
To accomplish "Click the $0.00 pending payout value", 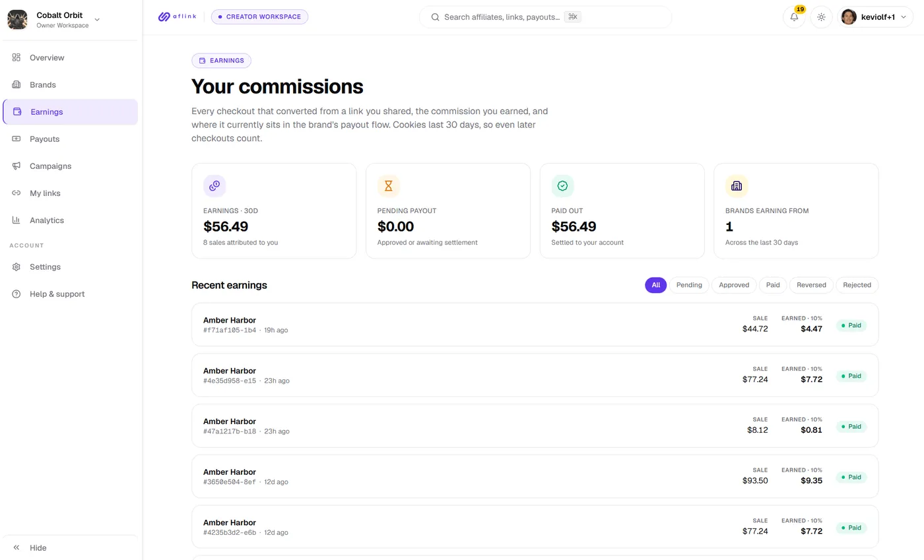I will coord(395,227).
